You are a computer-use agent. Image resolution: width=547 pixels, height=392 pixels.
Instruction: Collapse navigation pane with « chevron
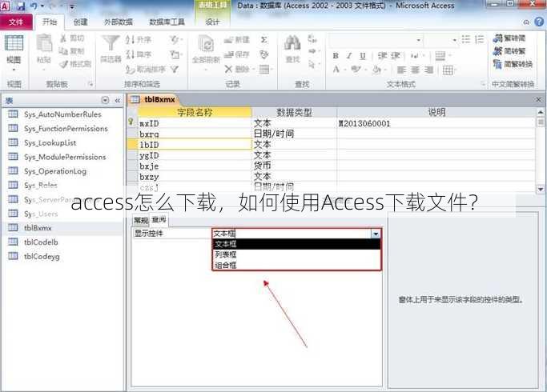(118, 100)
